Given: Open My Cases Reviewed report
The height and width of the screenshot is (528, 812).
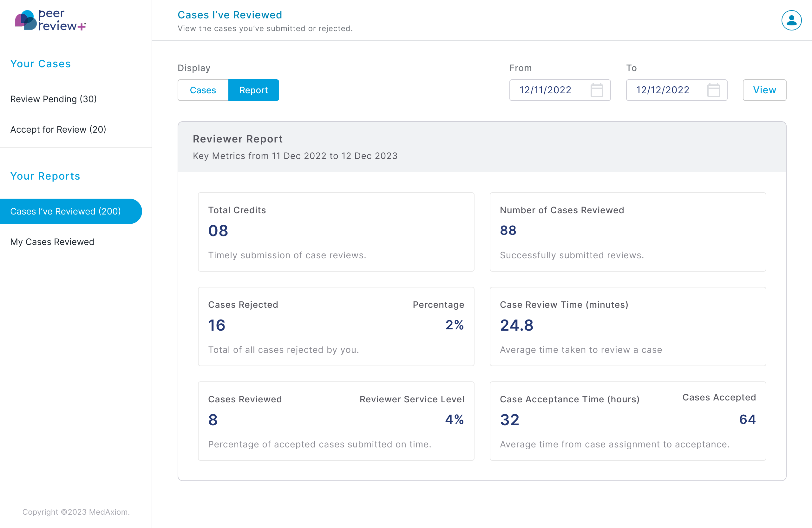Looking at the screenshot, I should (52, 242).
